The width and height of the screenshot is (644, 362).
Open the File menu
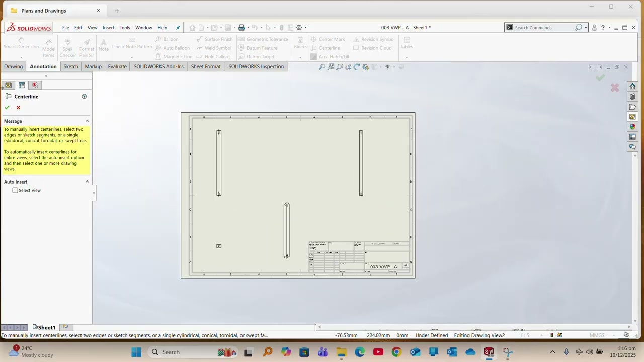tap(65, 28)
